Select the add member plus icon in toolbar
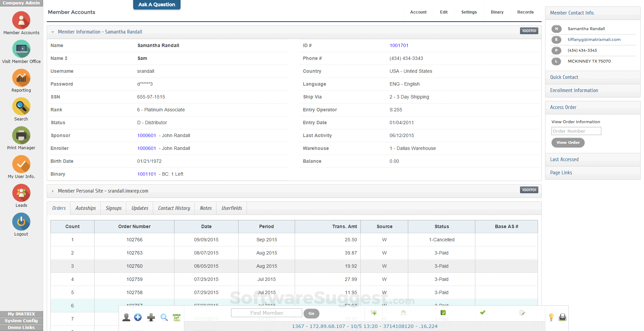 point(138,317)
